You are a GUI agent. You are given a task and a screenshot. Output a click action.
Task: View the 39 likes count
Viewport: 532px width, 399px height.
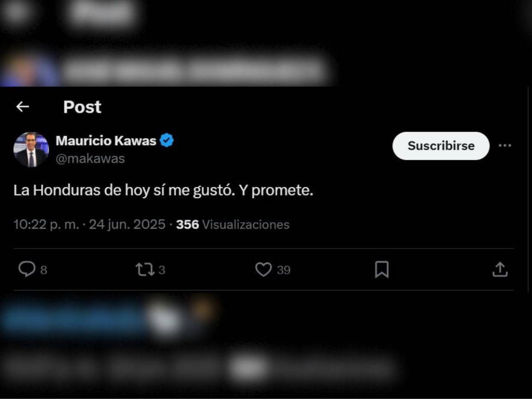284,270
